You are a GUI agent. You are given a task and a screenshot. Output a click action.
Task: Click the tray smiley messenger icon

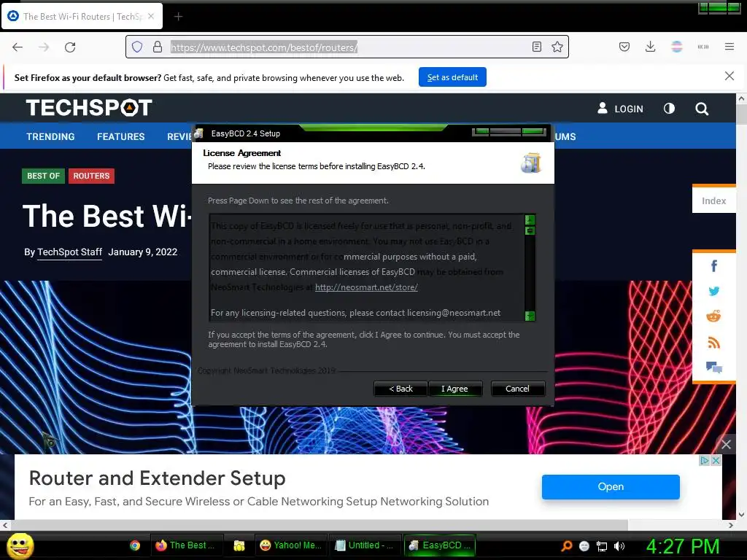click(x=584, y=546)
